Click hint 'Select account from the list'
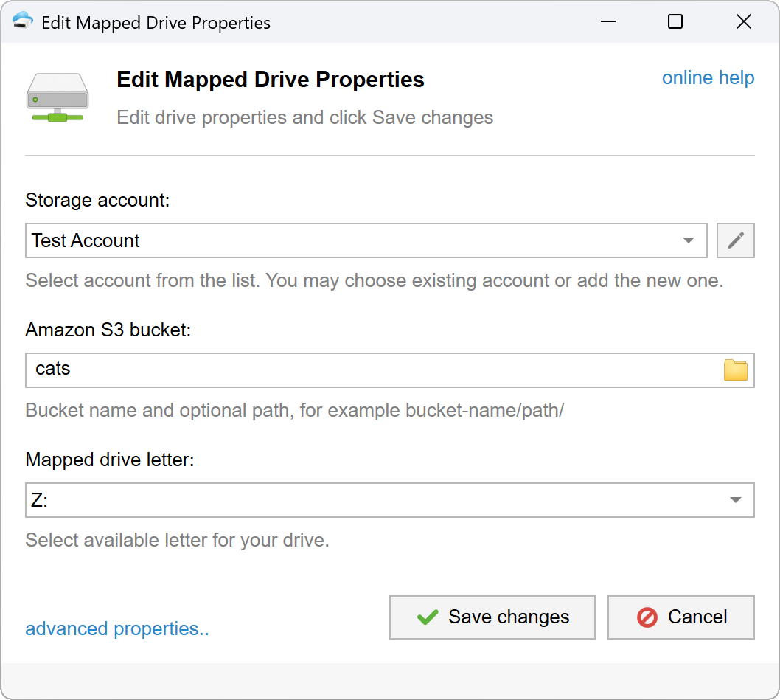780x700 pixels. [142, 281]
